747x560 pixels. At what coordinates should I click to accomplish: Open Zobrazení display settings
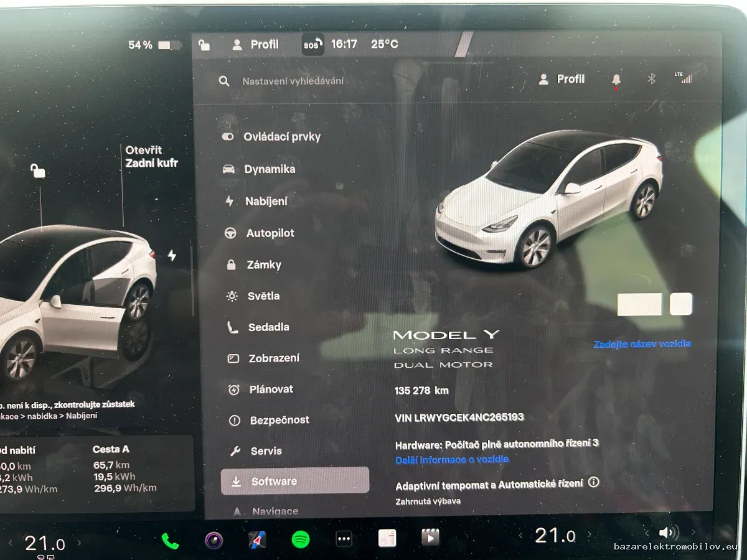pos(263,358)
